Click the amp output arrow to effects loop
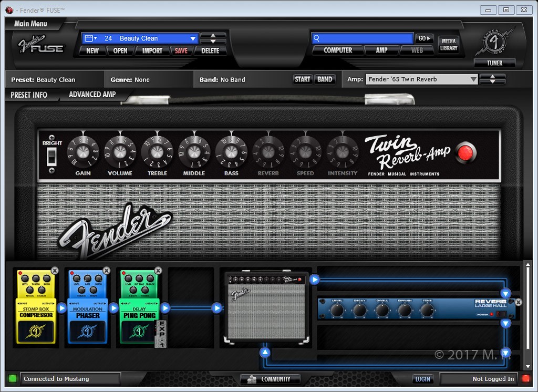 click(x=315, y=280)
